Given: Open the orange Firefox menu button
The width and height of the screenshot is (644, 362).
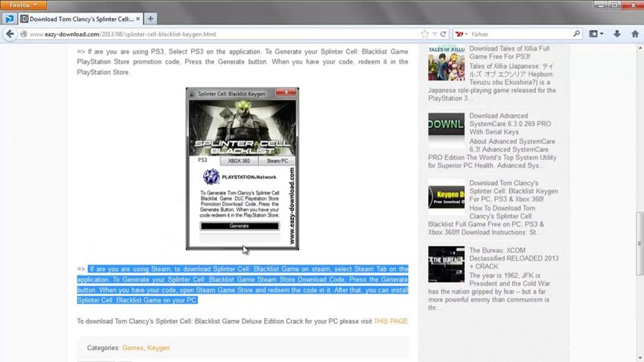Looking at the screenshot, I should point(23,5).
